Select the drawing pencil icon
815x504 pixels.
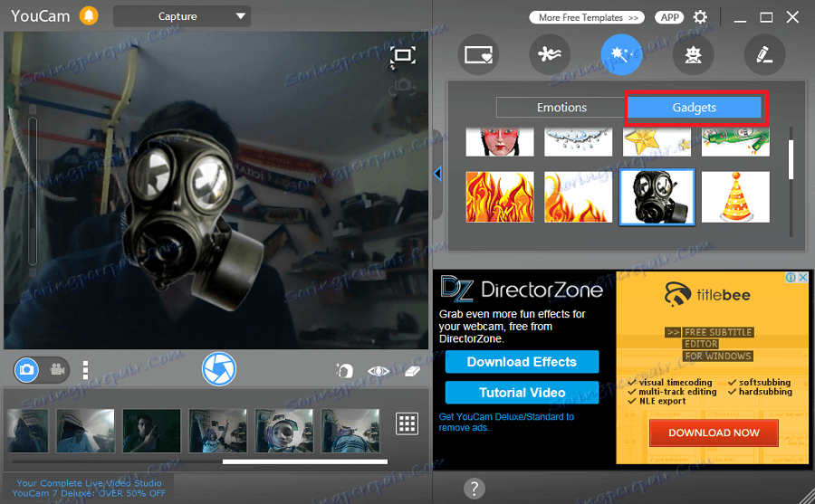tap(764, 54)
